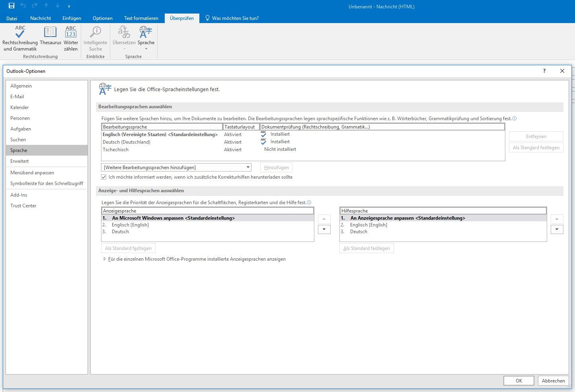Move display language down with arrow button

(324, 229)
